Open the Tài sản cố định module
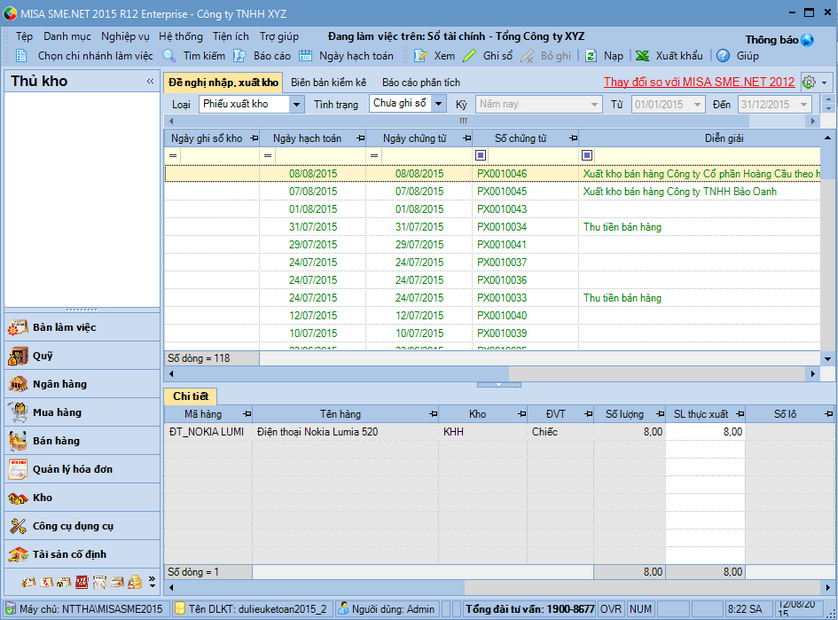The height and width of the screenshot is (620, 838). (x=82, y=554)
